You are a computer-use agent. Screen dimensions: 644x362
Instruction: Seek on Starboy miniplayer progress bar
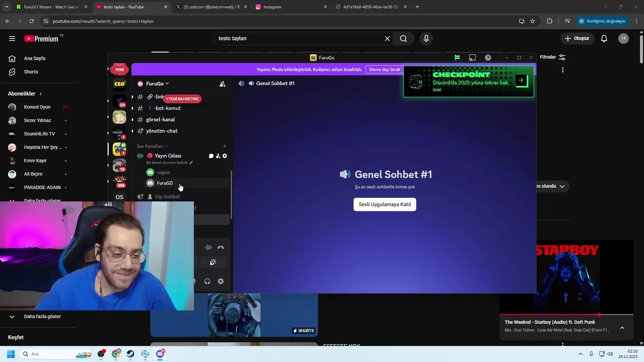pyautogui.click(x=566, y=315)
